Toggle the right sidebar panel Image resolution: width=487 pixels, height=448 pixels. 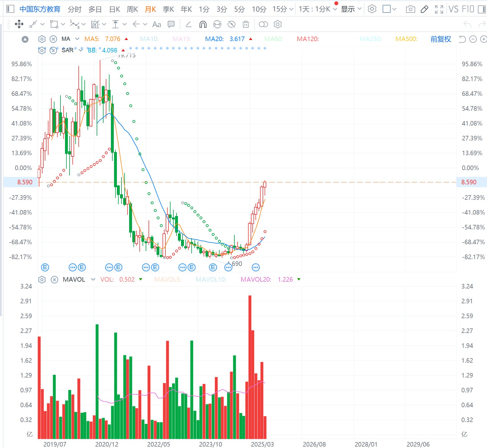click(482, 9)
